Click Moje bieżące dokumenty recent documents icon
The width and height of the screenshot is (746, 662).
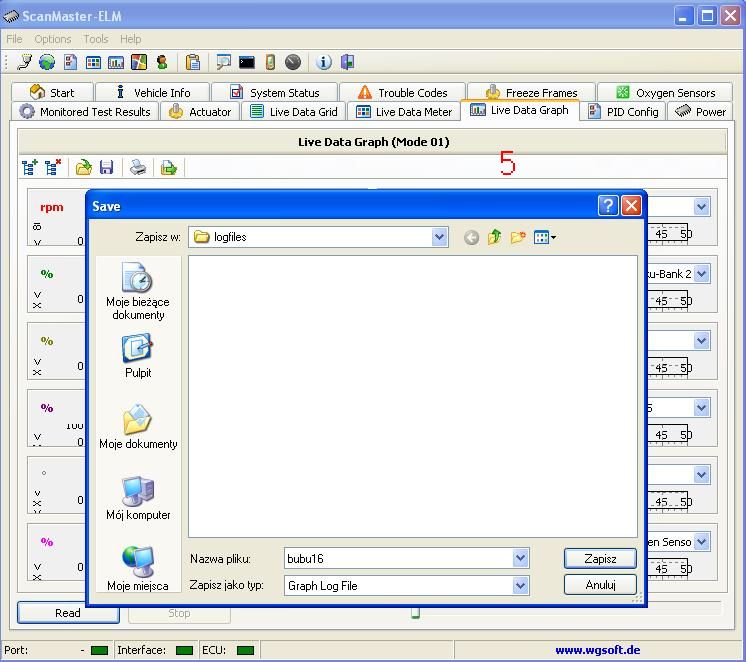[x=138, y=290]
